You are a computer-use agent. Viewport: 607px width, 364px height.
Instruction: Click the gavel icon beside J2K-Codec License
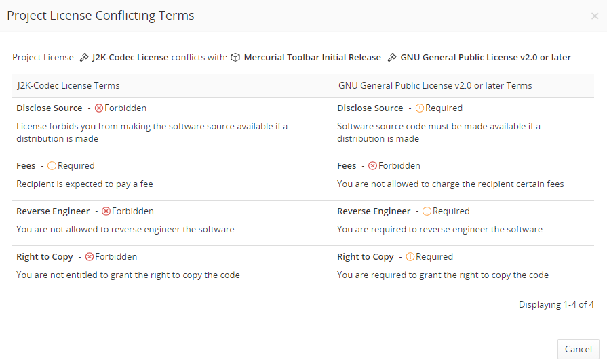tap(84, 58)
